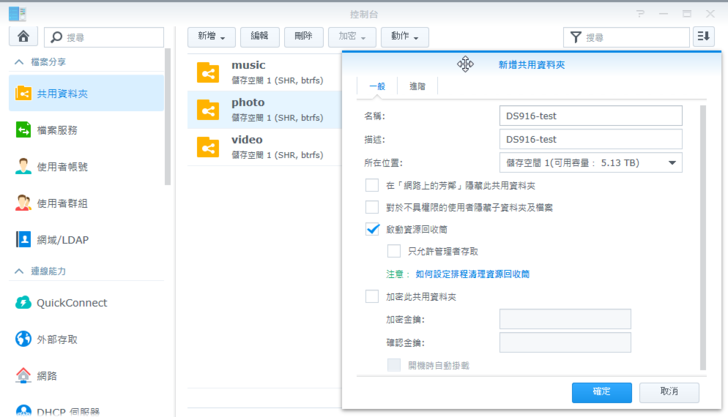The width and height of the screenshot is (728, 417).
Task: Open 使用者帳號 in the sidebar
Action: [62, 166]
